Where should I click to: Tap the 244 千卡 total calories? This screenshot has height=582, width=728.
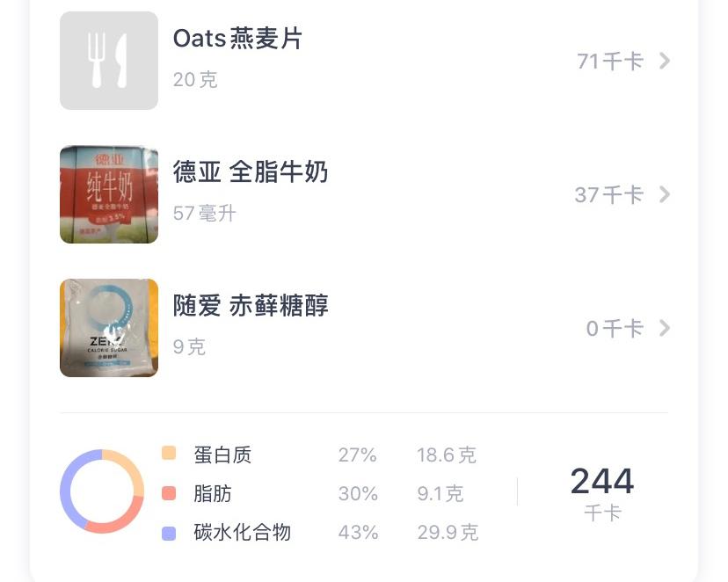[x=602, y=491]
